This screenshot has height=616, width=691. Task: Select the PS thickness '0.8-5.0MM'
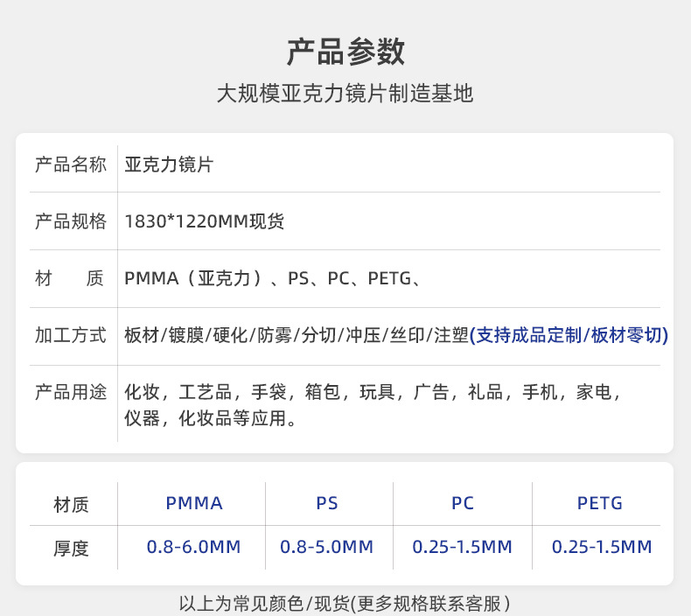(x=326, y=547)
